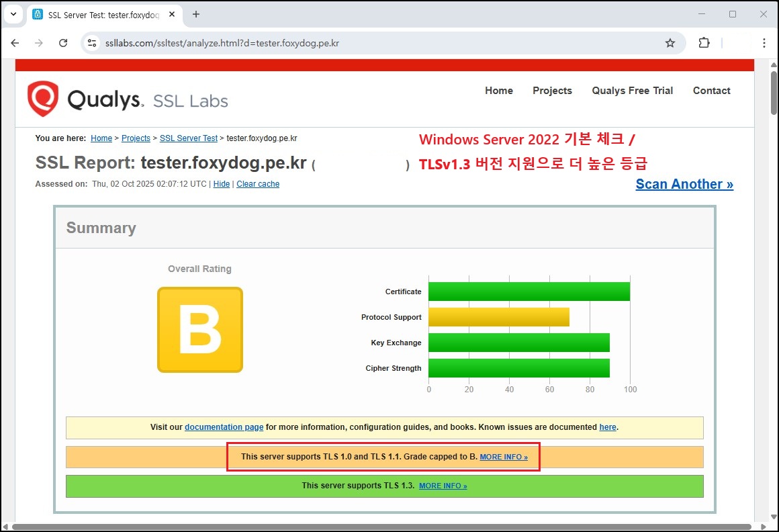Image resolution: width=779 pixels, height=532 pixels.
Task: Click the Clear cache link
Action: 258,184
